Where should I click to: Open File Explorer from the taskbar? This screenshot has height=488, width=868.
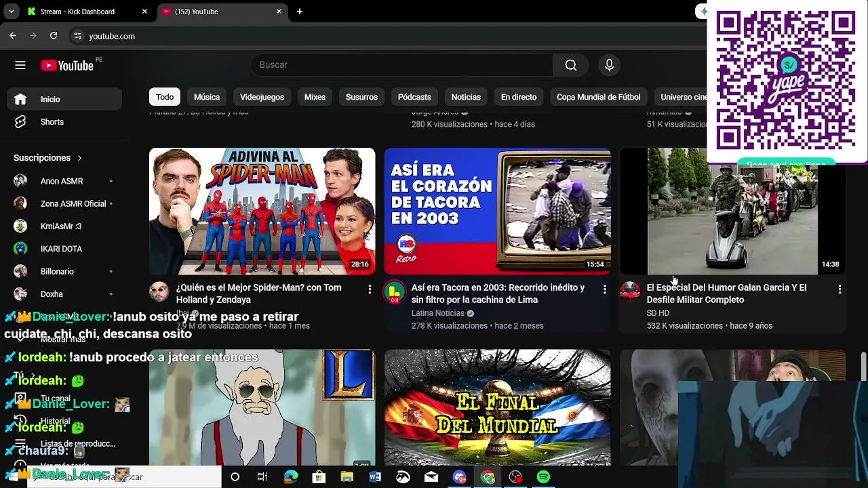(x=347, y=477)
